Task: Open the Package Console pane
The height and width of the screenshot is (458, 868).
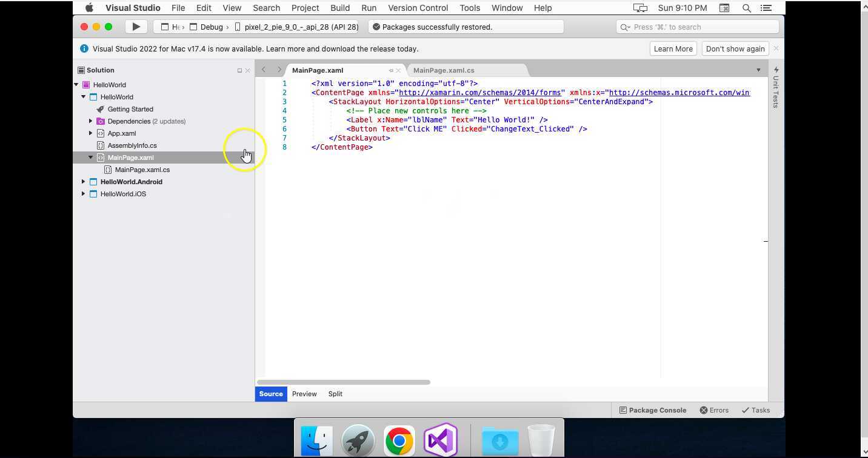Action: click(653, 410)
